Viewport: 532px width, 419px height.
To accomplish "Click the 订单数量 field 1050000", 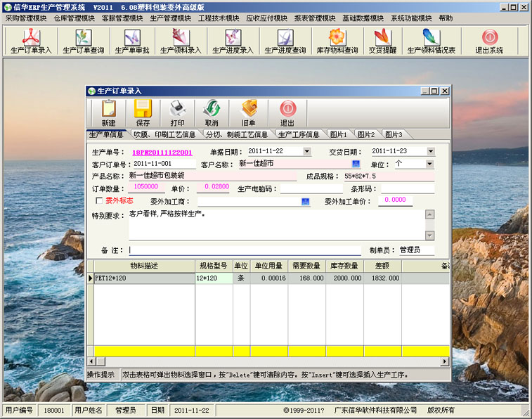I will pos(146,186).
